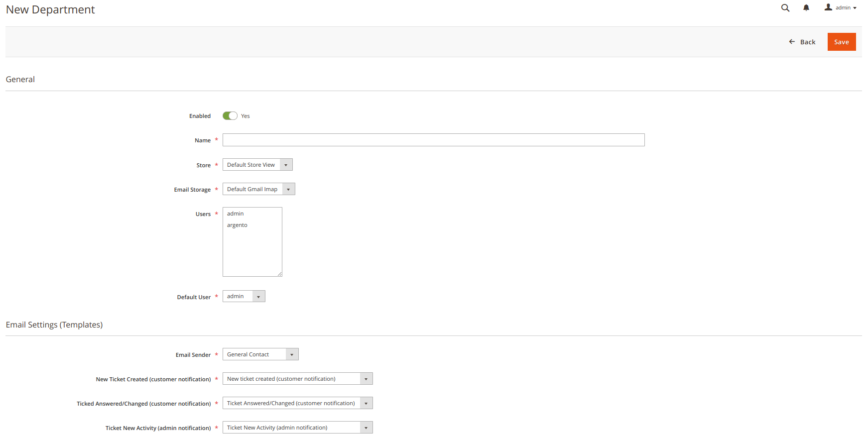Focus the Name input field

[433, 140]
